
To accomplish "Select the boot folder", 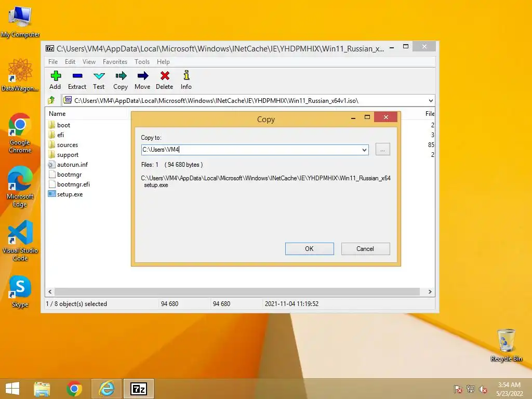I will (x=59, y=125).
